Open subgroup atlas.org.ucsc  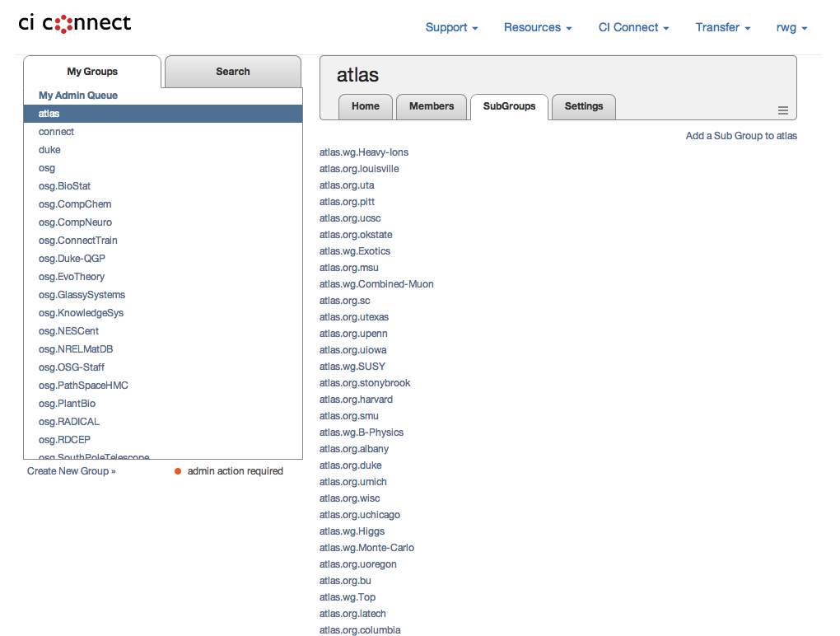click(x=350, y=218)
